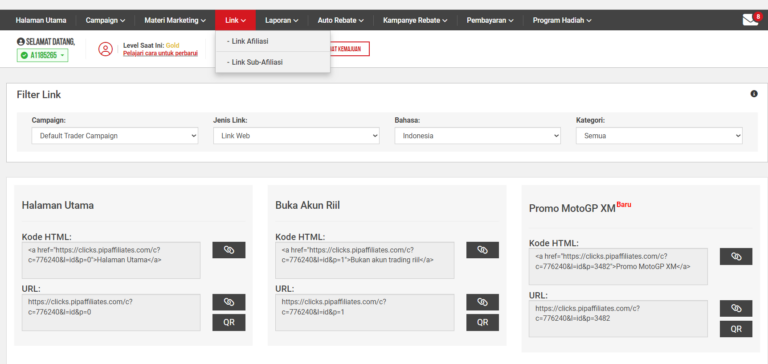Viewport: 768px width, 364px height.
Task: Click Halaman Utama Kode HTML text box
Action: point(111,260)
